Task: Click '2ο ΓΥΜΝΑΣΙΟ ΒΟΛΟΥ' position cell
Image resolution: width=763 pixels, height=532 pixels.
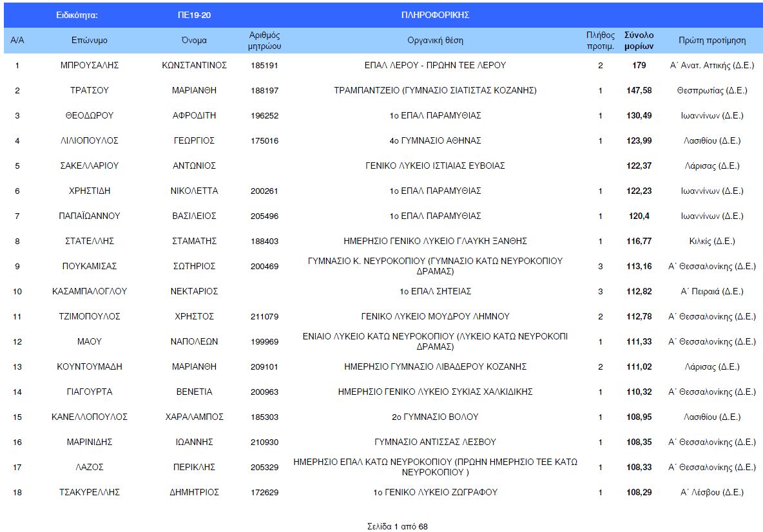Action: point(435,417)
